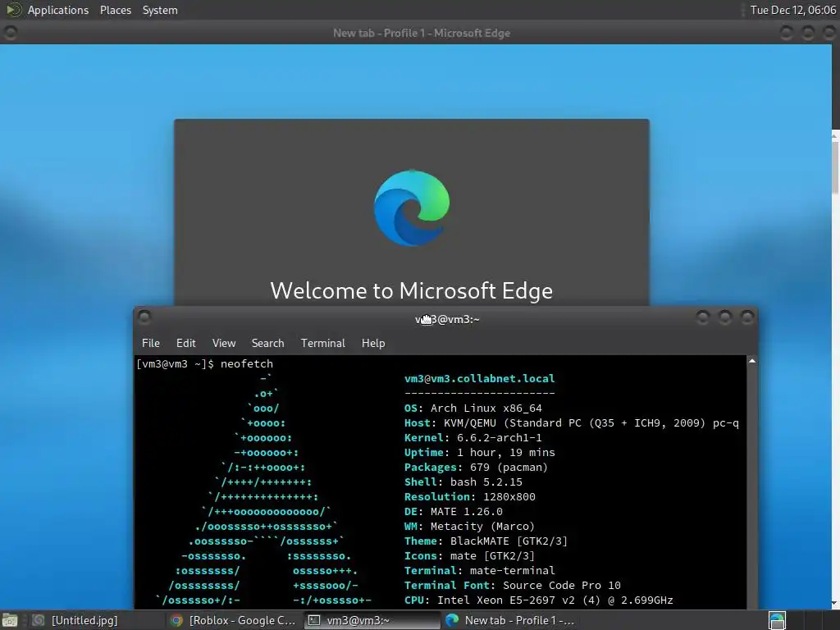Click the terminal window menu button at title bar left

[x=144, y=317]
